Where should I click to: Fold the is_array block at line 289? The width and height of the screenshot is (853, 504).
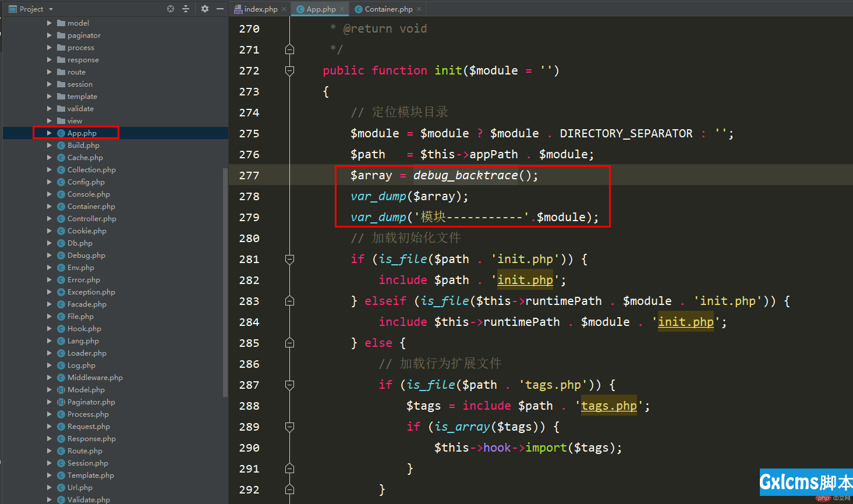point(289,427)
